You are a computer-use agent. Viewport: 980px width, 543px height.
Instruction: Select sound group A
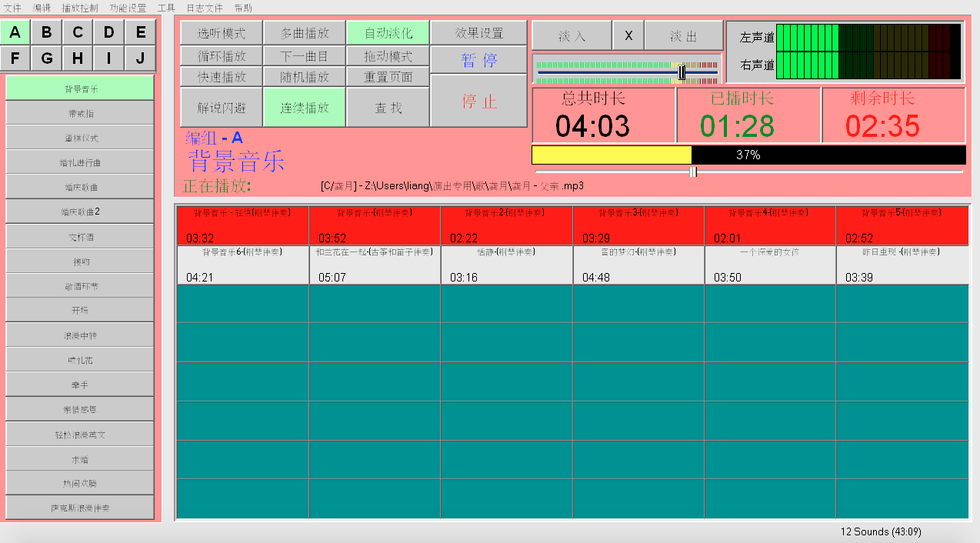click(x=15, y=32)
